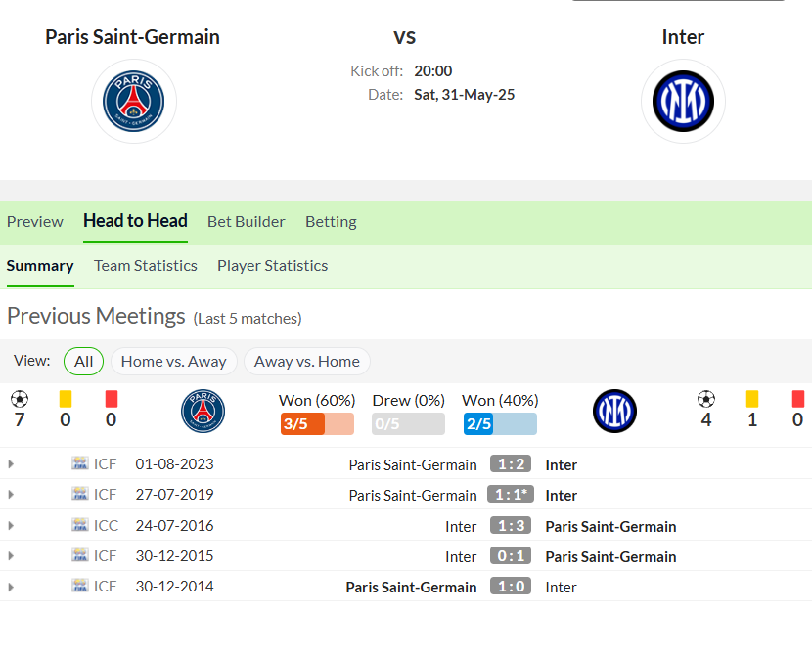Expand the 27-07-2019 match row

(x=11, y=494)
